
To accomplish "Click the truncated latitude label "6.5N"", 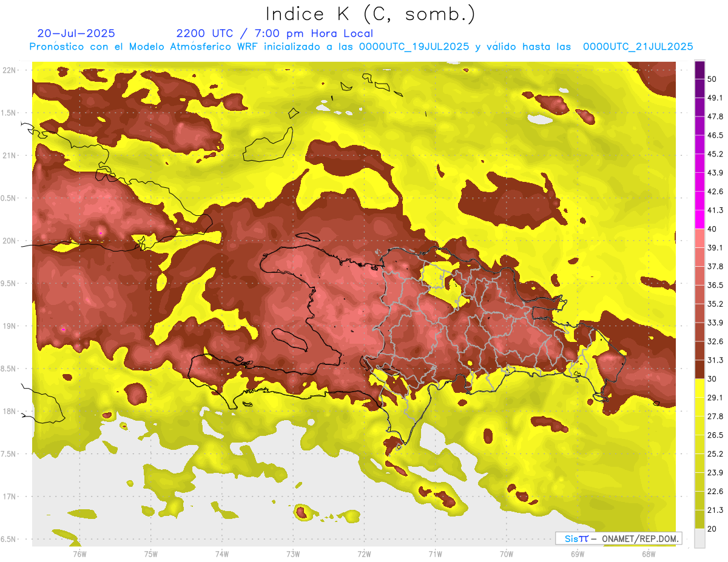I will click(8, 539).
